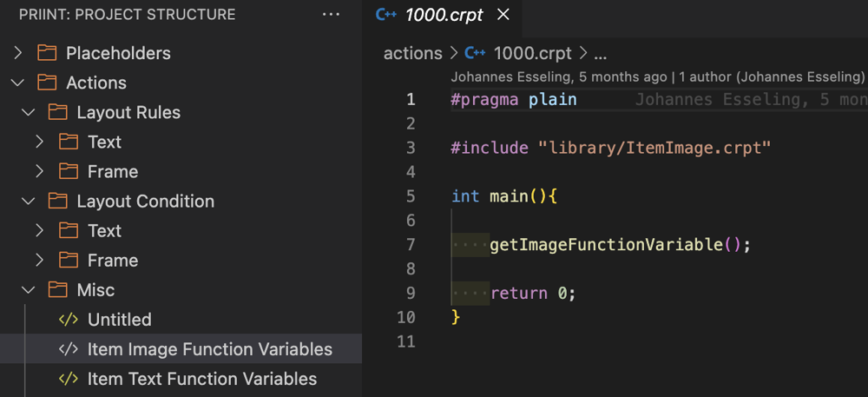
Task: Select the Actions tree item
Action: point(181,83)
